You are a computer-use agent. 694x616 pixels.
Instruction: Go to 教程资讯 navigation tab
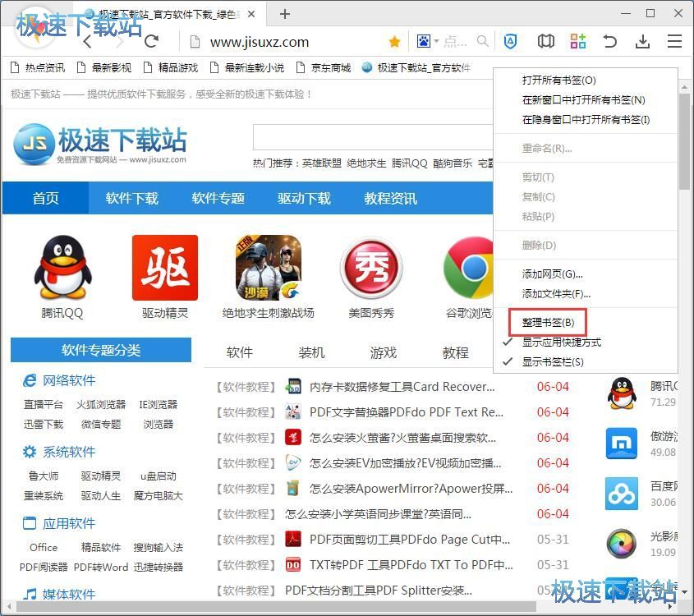[x=390, y=198]
